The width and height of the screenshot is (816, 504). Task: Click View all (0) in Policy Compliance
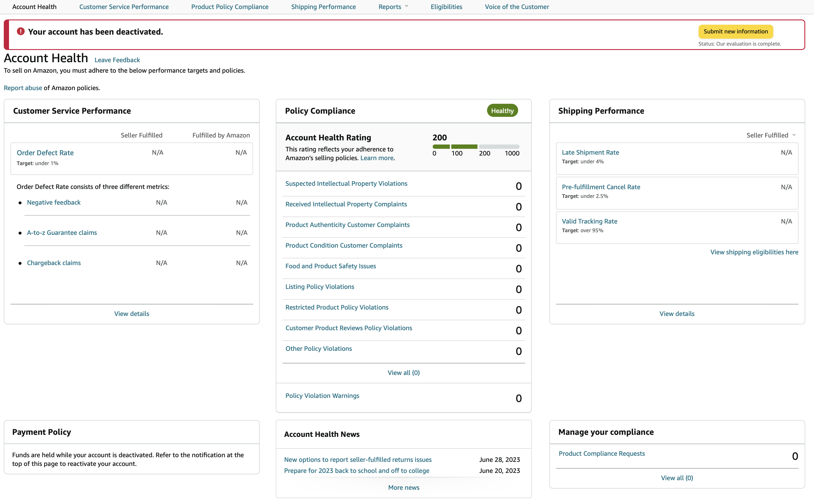(x=405, y=373)
